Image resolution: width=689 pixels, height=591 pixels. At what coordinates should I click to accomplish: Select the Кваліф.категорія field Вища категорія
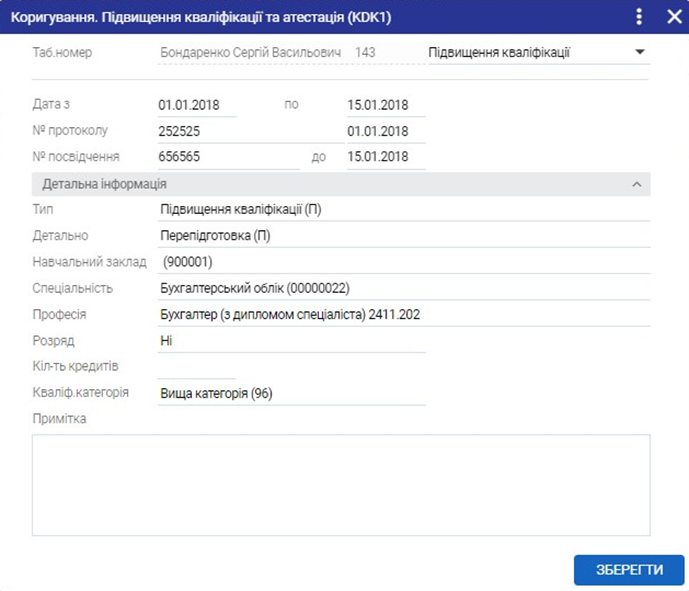point(292,393)
